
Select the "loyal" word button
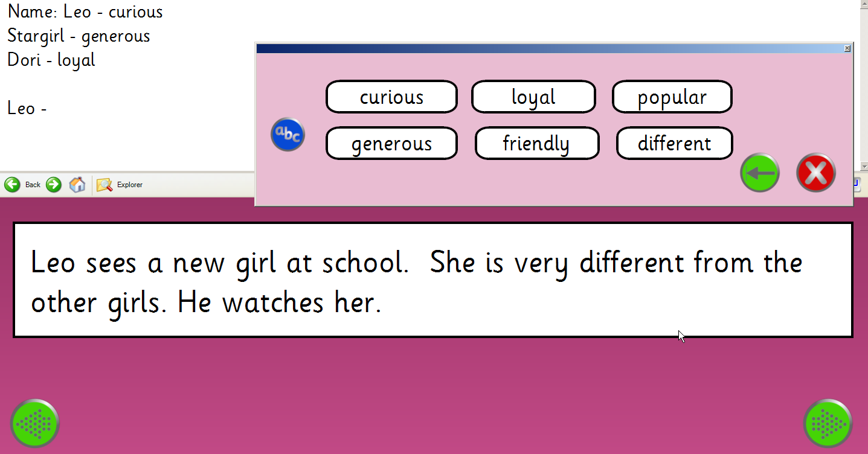[x=533, y=97]
